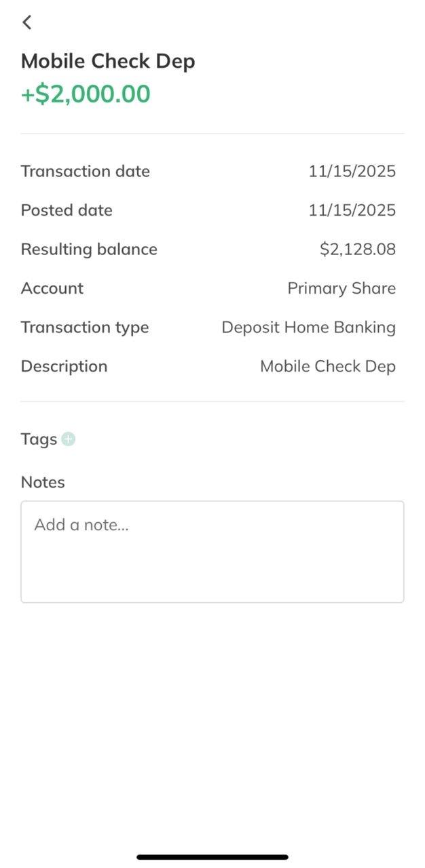Image resolution: width=425 pixels, height=868 pixels.
Task: Tap the home indicator bar at bottom
Action: point(212,857)
